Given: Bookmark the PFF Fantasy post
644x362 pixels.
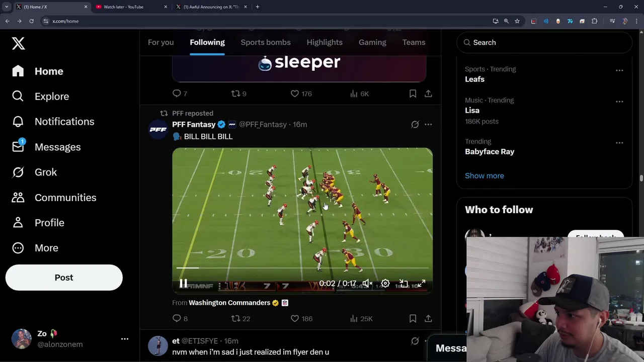Looking at the screenshot, I should (x=413, y=318).
